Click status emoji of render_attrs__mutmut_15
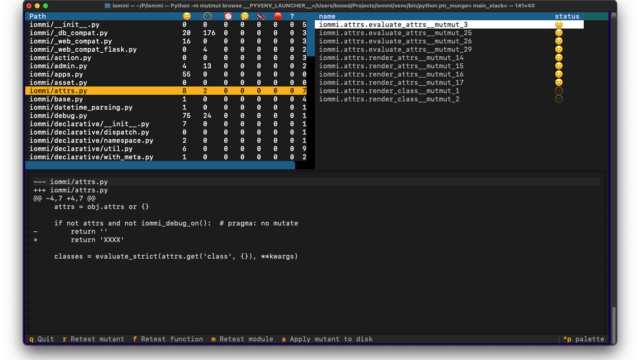The width and height of the screenshot is (640, 360). click(559, 66)
